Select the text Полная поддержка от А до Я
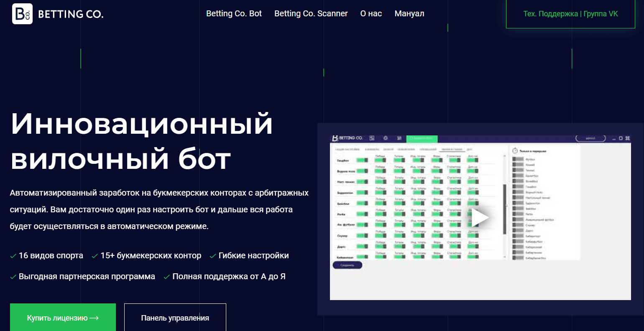This screenshot has width=644, height=331. 229,276
